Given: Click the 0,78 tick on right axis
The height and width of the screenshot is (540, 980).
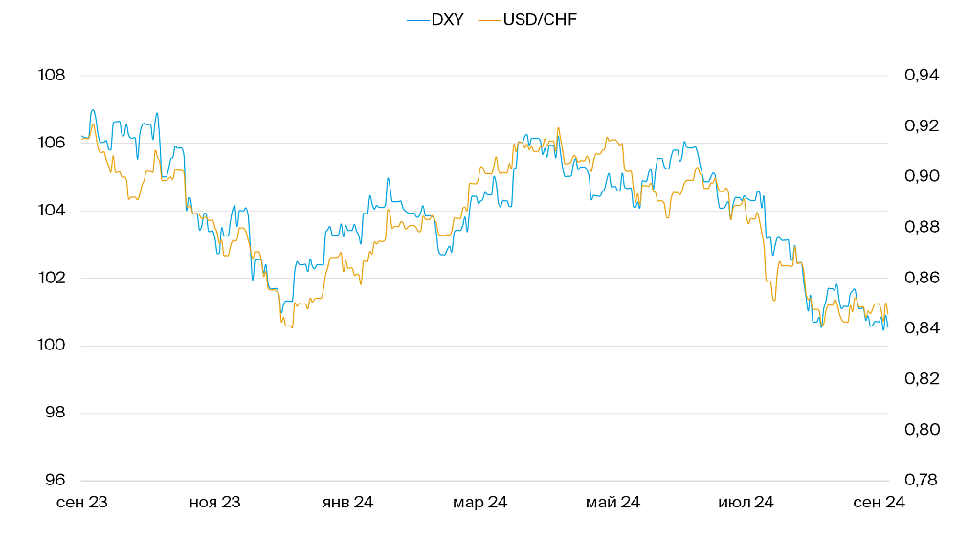Looking at the screenshot, I should point(923,481).
